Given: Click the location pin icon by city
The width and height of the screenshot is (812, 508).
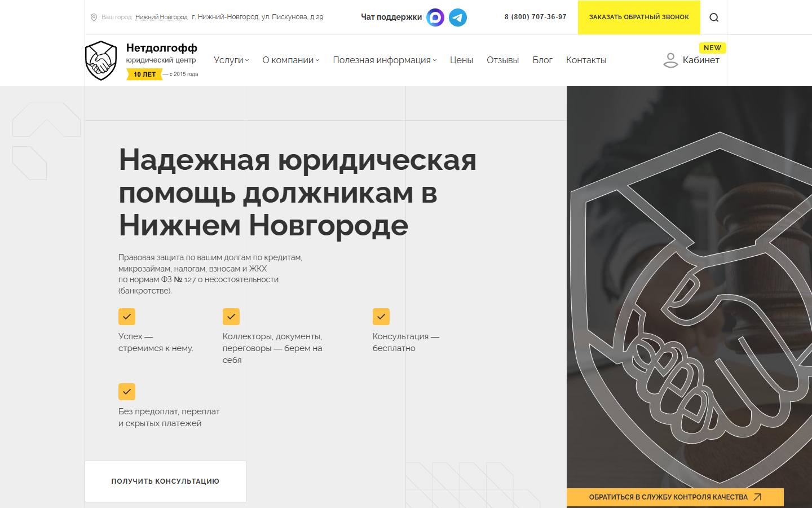Looking at the screenshot, I should click(94, 17).
